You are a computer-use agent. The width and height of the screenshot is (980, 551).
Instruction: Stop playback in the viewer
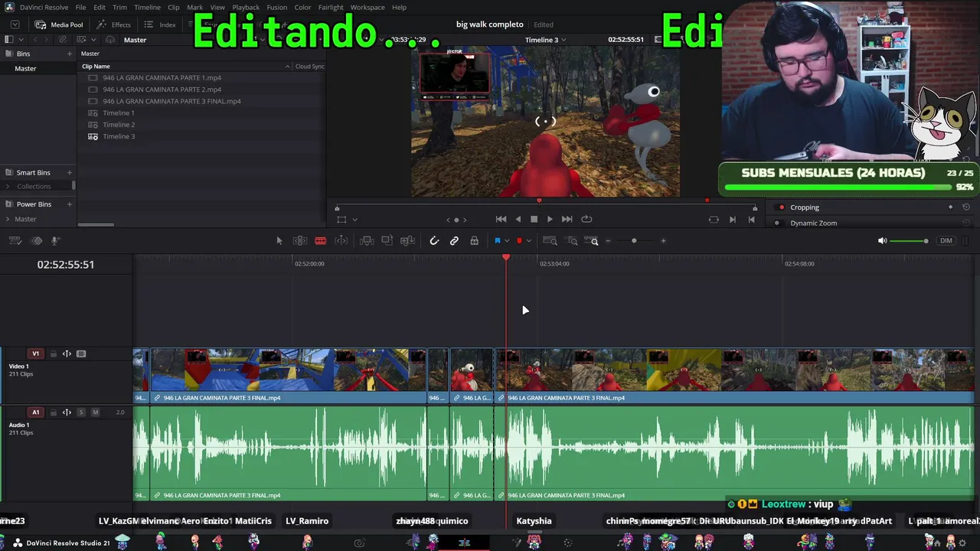(534, 220)
